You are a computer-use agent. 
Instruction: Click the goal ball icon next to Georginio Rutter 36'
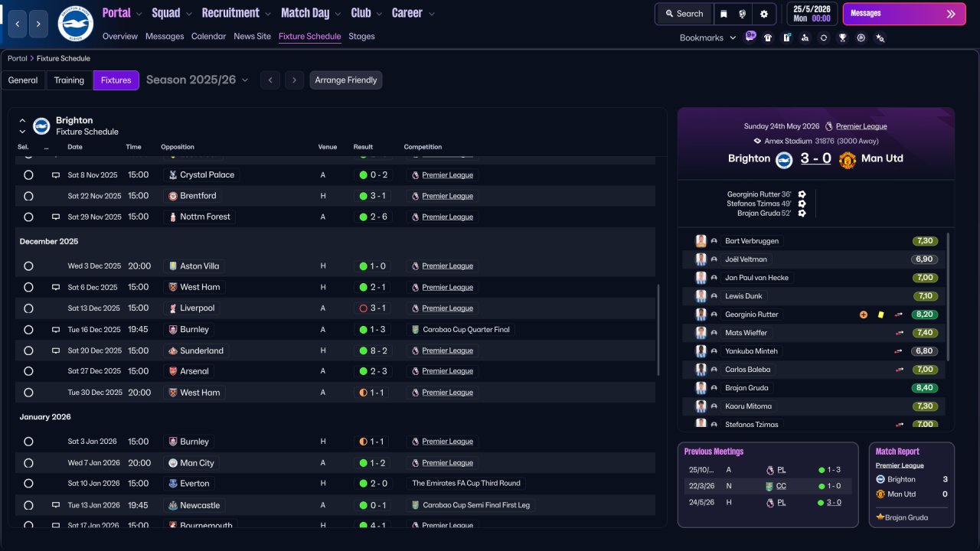click(802, 194)
